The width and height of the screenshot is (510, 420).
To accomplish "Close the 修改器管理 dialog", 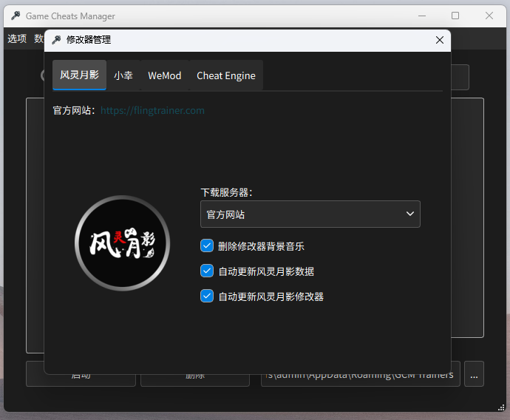I will coord(440,40).
